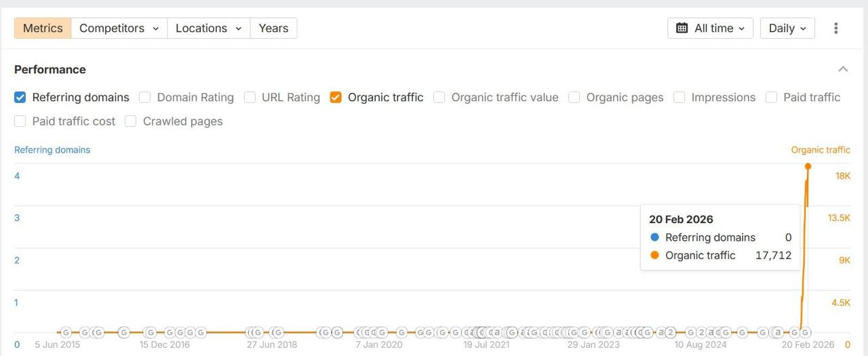Click the first Google update marker near 5 Jun 2015

click(x=66, y=332)
